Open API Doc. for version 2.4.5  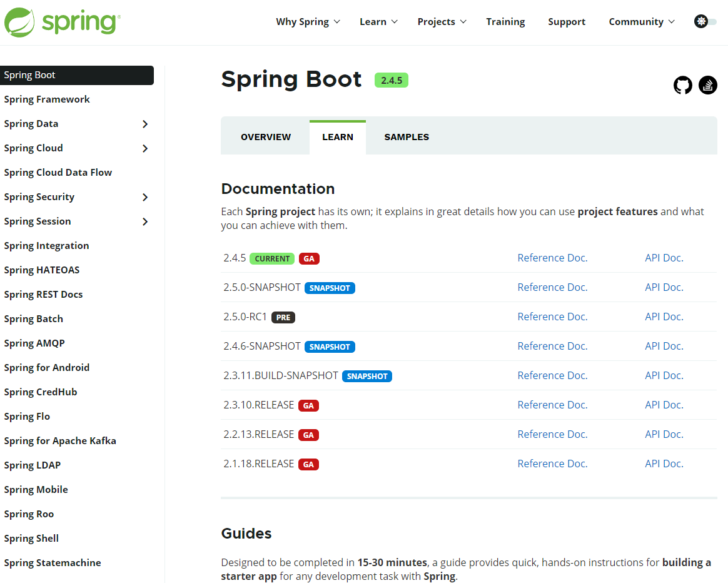[x=664, y=258]
